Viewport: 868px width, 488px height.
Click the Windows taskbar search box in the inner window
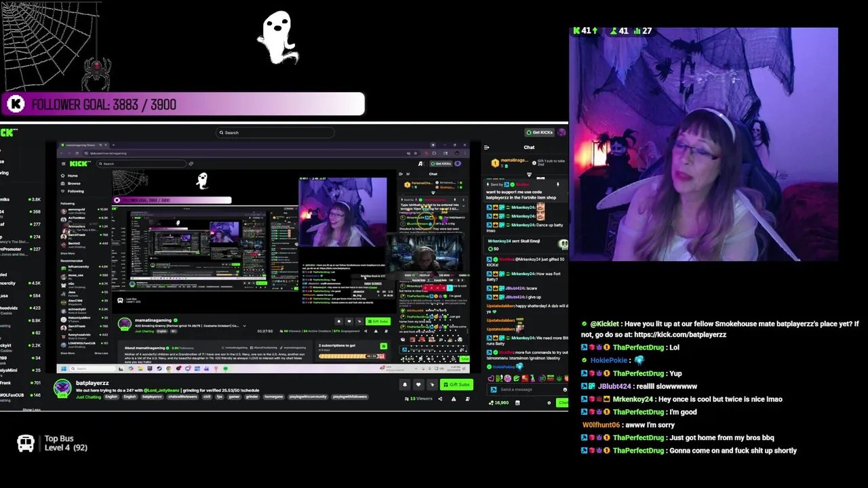click(92, 369)
